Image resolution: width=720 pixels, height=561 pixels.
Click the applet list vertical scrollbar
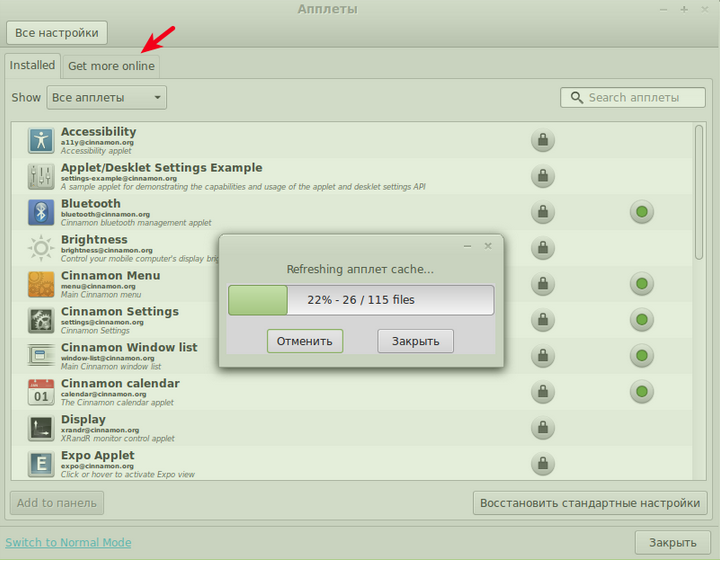pos(699,192)
